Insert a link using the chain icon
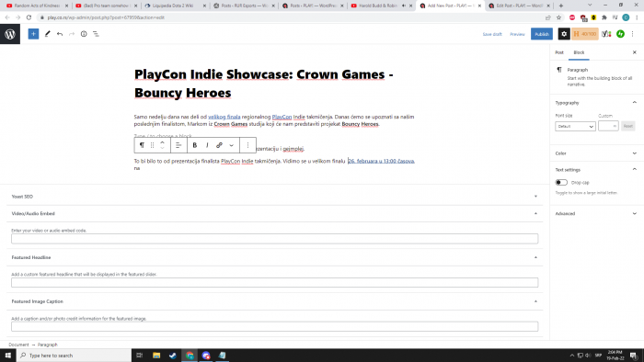The image size is (644, 362). (219, 145)
